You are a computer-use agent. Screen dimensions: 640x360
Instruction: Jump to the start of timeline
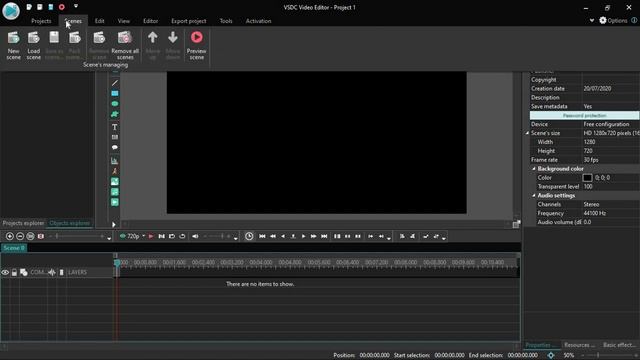coord(262,236)
